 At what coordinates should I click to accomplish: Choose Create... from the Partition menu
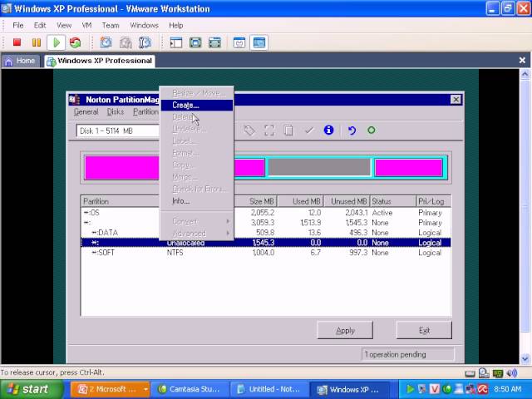coord(197,106)
